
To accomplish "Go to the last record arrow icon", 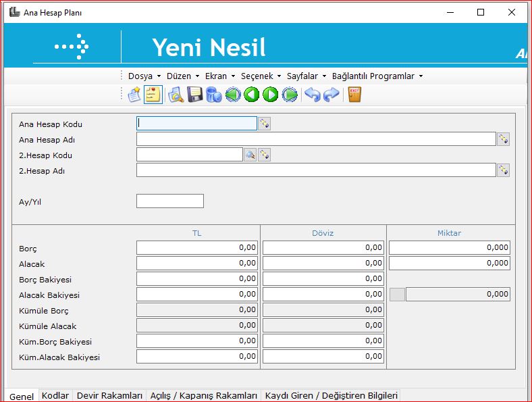I will 290,95.
